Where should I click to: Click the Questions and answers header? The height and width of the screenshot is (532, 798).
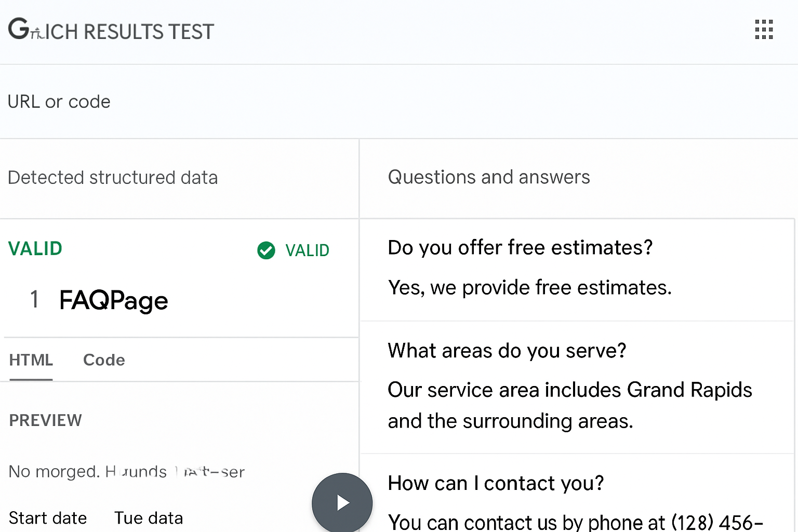pyautogui.click(x=489, y=177)
